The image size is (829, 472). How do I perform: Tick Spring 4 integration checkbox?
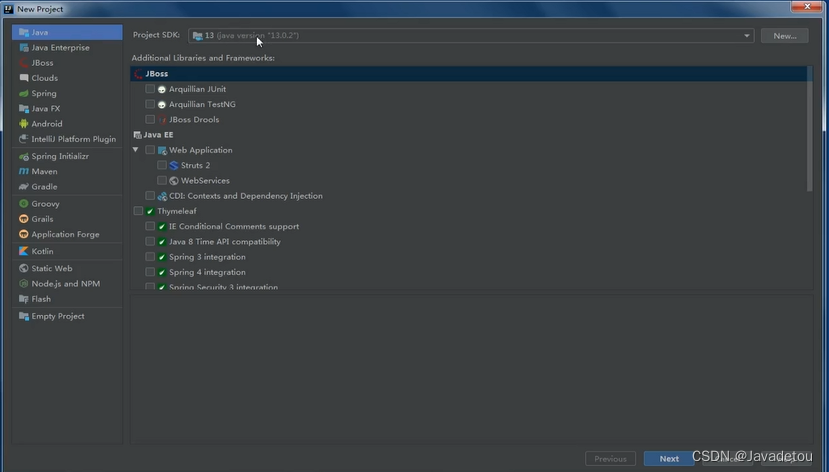tap(150, 272)
